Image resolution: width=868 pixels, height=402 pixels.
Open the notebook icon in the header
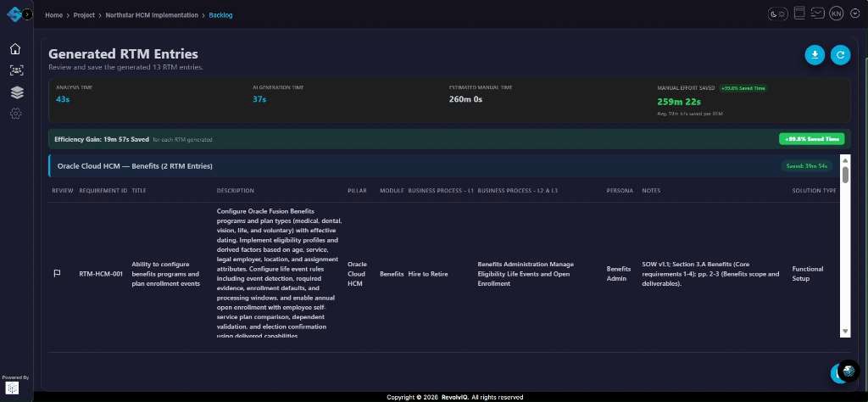point(798,14)
